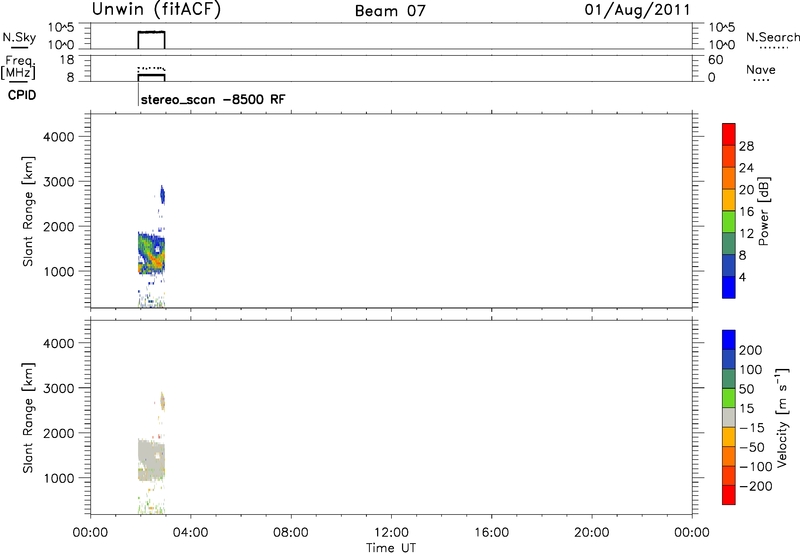Click the bright blue bottom segment of Power color bar

pyautogui.click(x=729, y=287)
